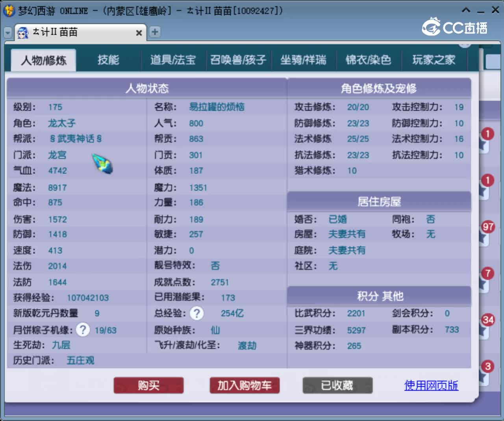504x421 pixels.
Task: Add a new tab with plus button
Action: (155, 32)
